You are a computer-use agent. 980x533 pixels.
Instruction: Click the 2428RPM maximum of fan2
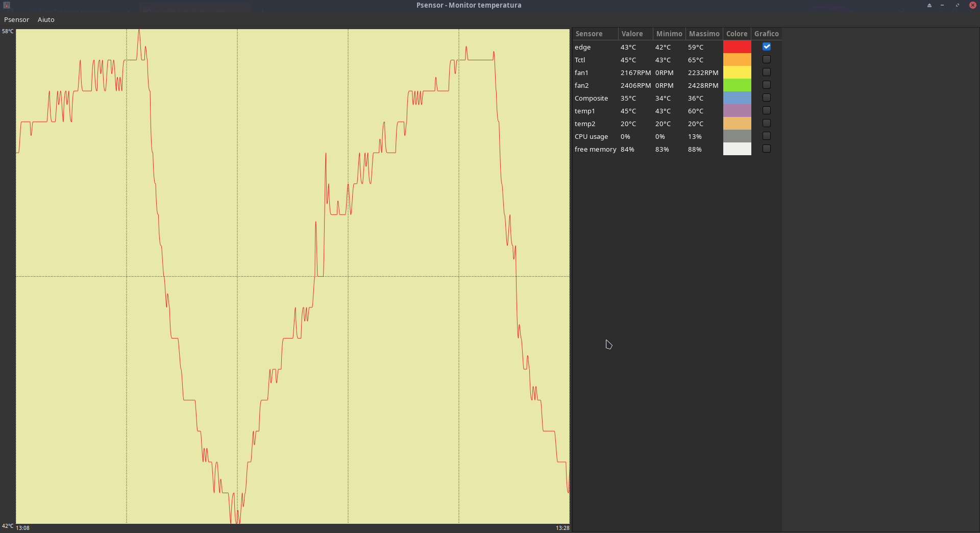click(703, 85)
